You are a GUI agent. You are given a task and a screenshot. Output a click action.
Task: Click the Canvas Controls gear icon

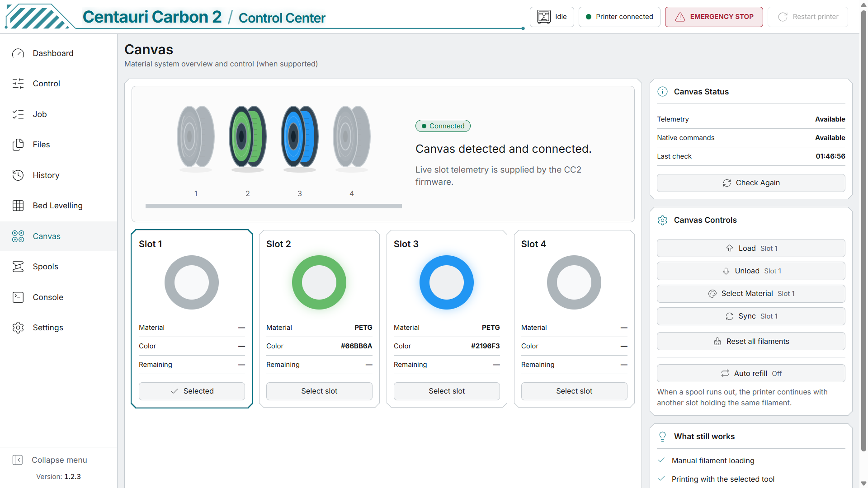coord(662,220)
